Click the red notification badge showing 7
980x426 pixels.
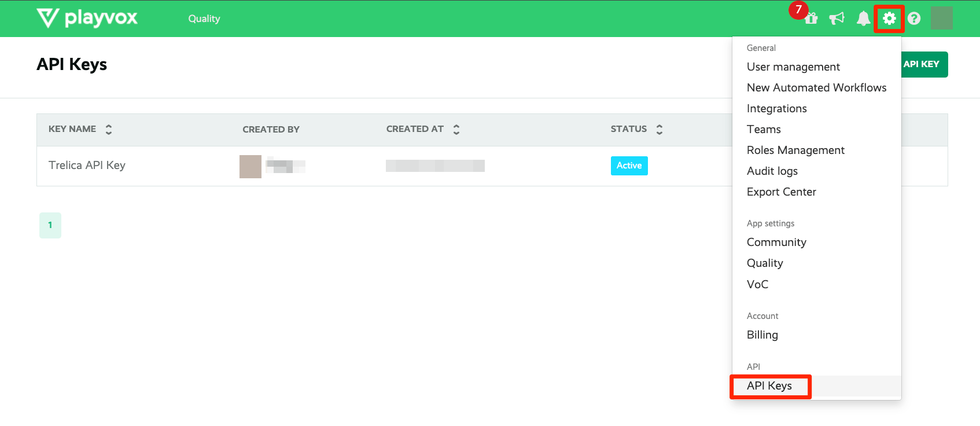click(798, 10)
